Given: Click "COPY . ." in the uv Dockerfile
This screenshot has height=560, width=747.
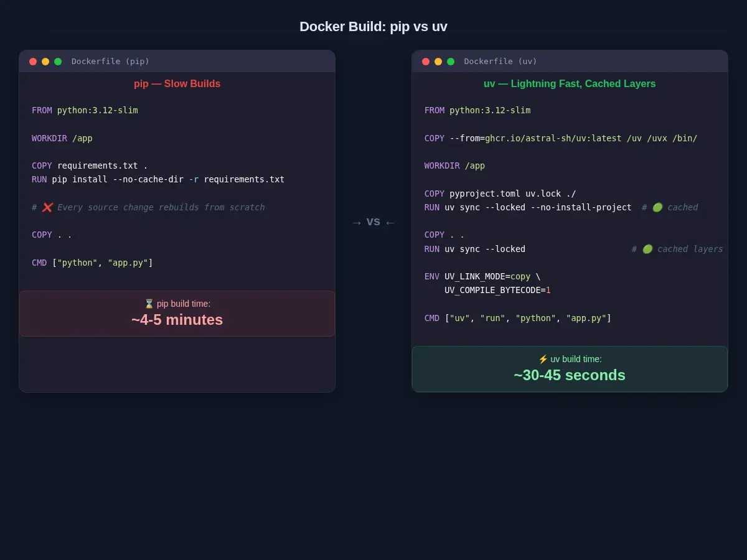Looking at the screenshot, I should 444,235.
